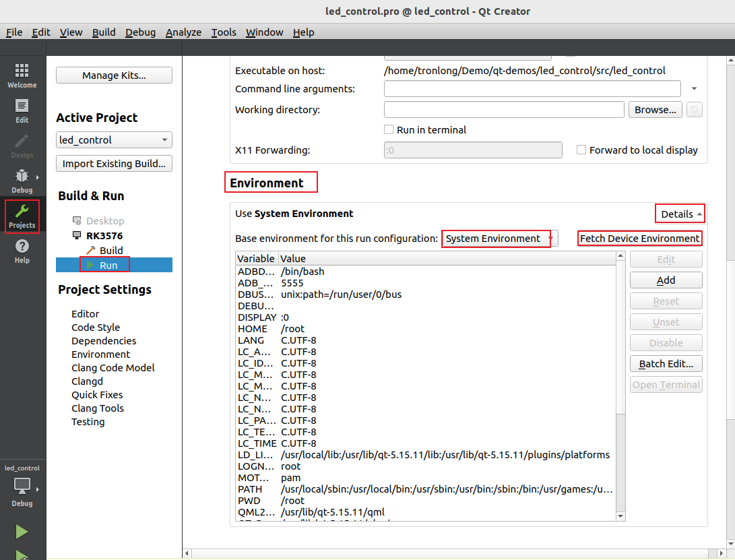Collapse the environment Details section
The height and width of the screenshot is (560, 735).
[x=680, y=214]
